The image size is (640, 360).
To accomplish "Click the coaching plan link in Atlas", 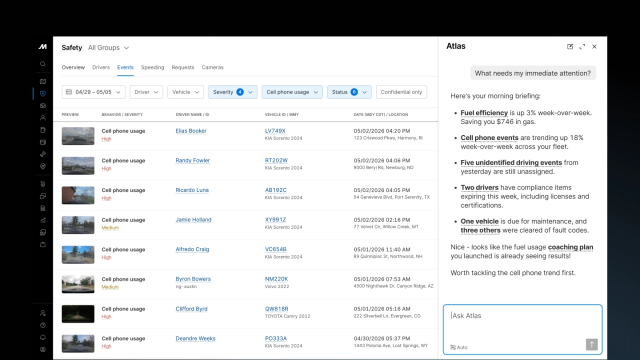I will (570, 247).
